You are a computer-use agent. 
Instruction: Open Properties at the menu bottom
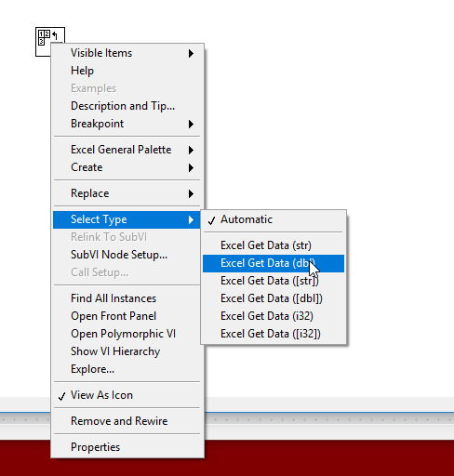[x=127, y=447]
